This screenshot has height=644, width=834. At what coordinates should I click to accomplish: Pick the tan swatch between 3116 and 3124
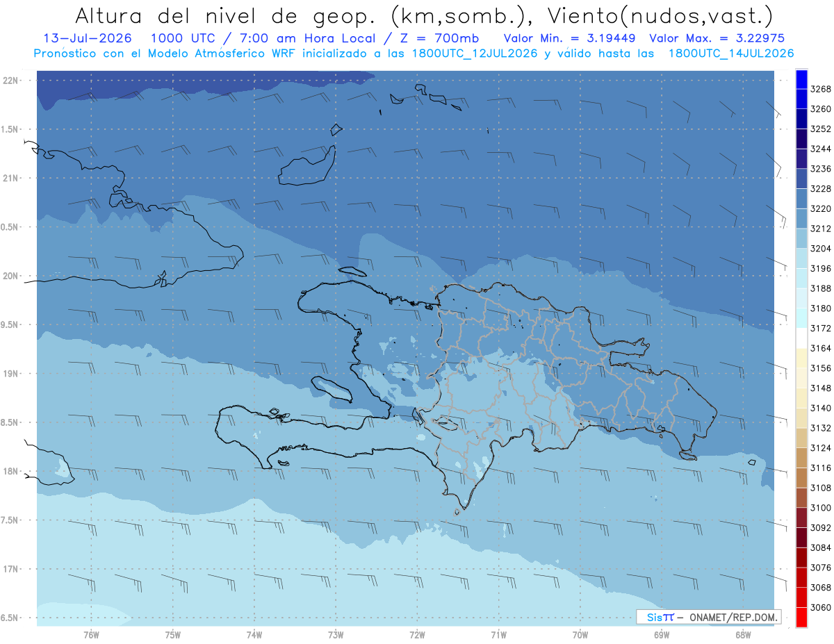[x=801, y=458]
